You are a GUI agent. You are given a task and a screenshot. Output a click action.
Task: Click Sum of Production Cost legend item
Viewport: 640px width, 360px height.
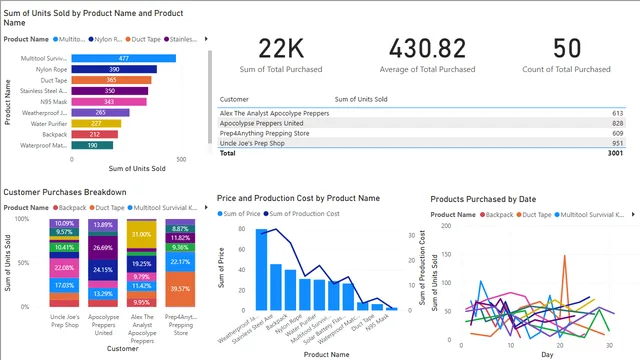302,213
